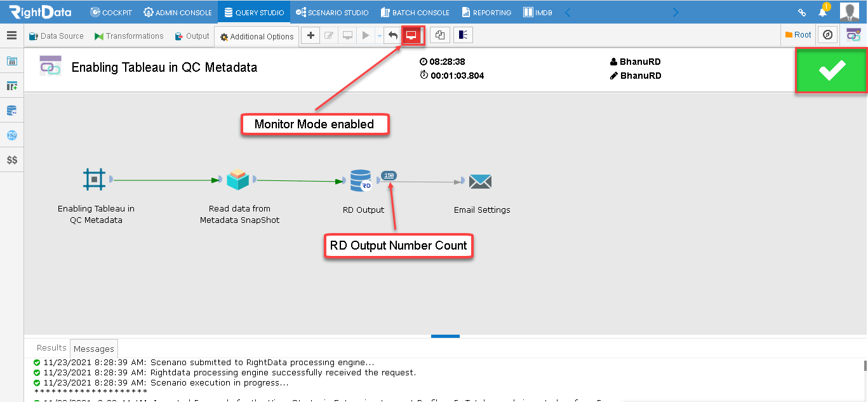
Task: Click the dark blue split panel toolbar button
Action: (x=463, y=36)
